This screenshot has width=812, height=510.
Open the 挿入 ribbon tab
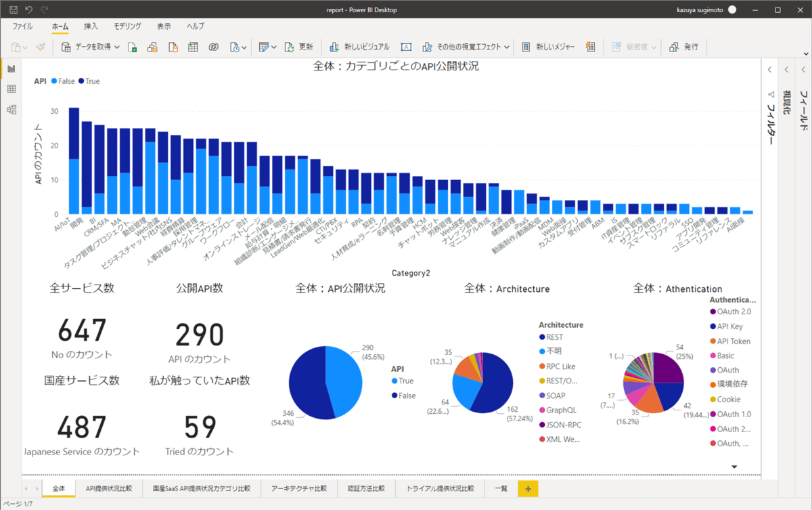click(91, 26)
